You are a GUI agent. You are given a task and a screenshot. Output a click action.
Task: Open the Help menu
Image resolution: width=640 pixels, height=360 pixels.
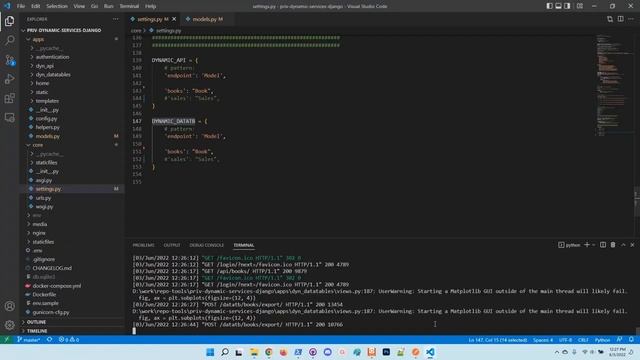(151, 6)
